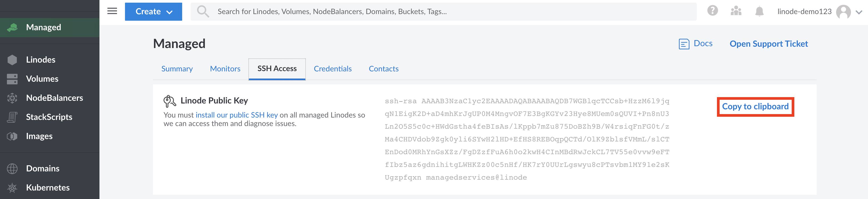This screenshot has height=199, width=868.
Task: Open the Domains section
Action: [x=43, y=168]
